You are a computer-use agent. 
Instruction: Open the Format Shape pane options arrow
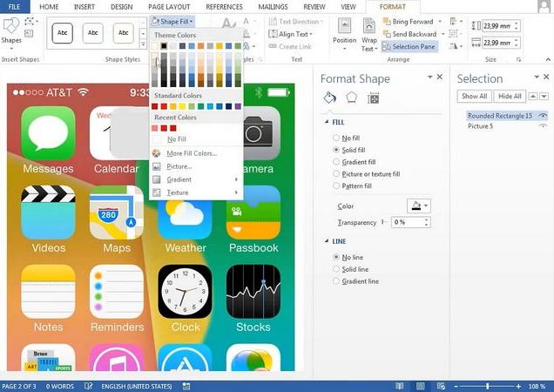tap(430, 77)
